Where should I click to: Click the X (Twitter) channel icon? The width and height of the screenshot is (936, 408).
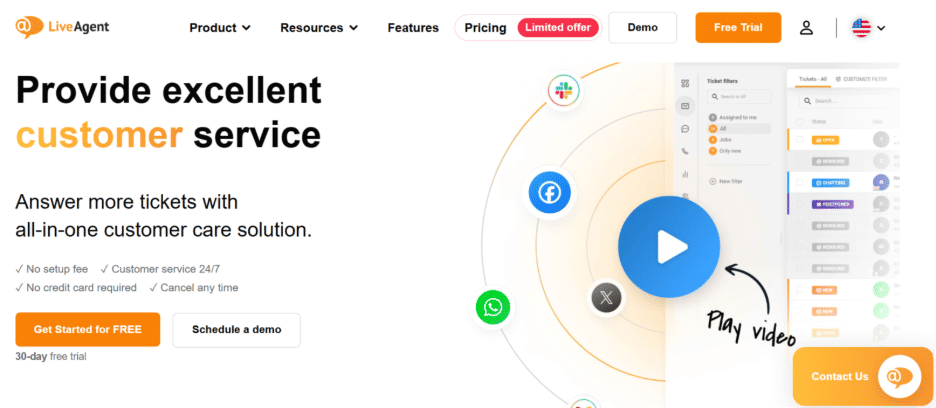point(606,297)
